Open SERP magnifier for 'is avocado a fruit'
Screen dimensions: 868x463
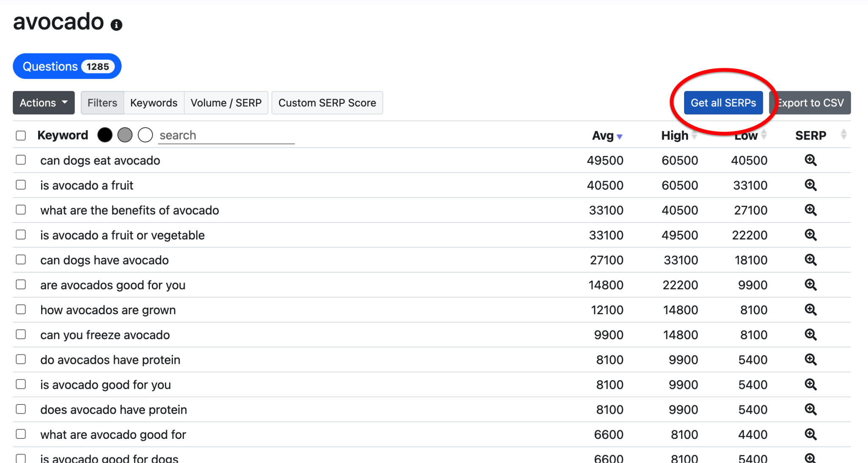click(x=810, y=185)
